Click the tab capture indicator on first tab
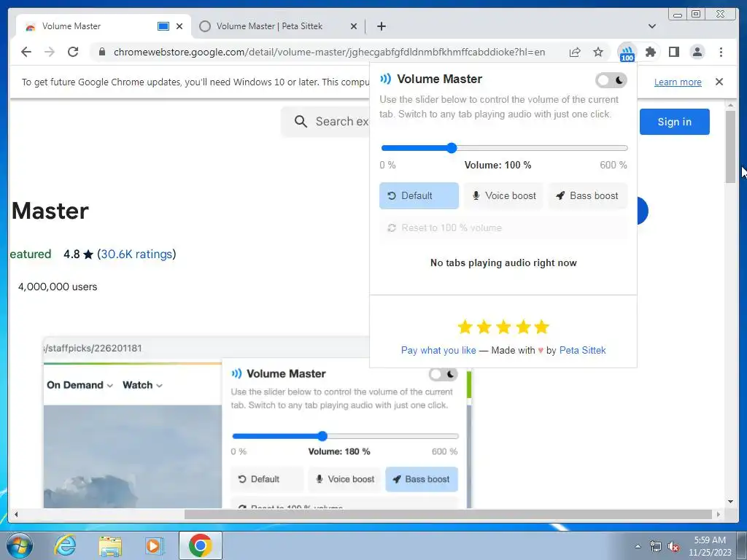Image resolution: width=747 pixels, height=560 pixels. [x=163, y=26]
